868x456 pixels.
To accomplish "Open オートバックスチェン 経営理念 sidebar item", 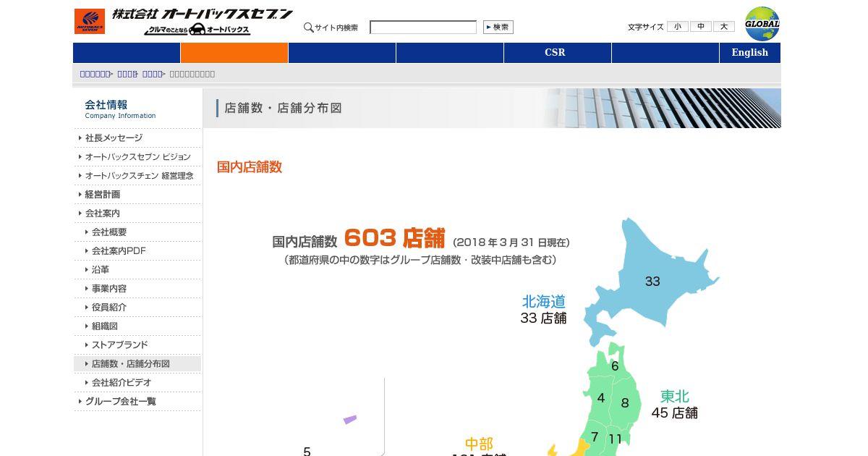I will point(139,176).
